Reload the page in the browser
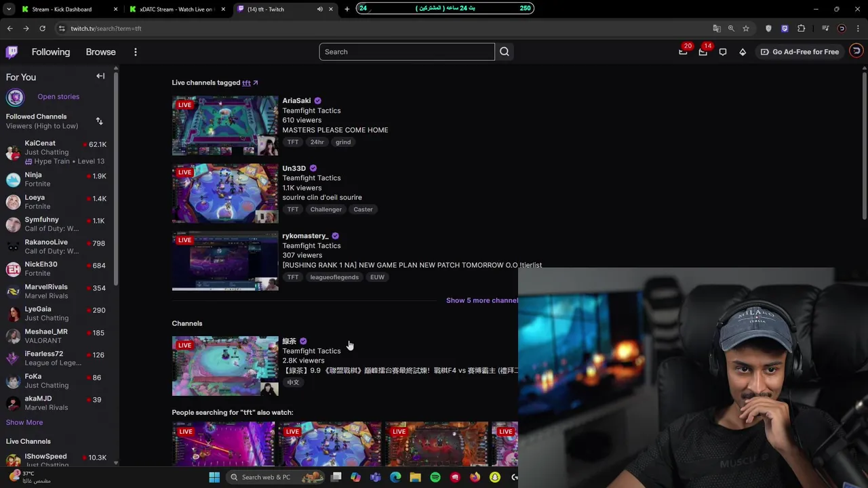The image size is (868, 488). pyautogui.click(x=42, y=28)
